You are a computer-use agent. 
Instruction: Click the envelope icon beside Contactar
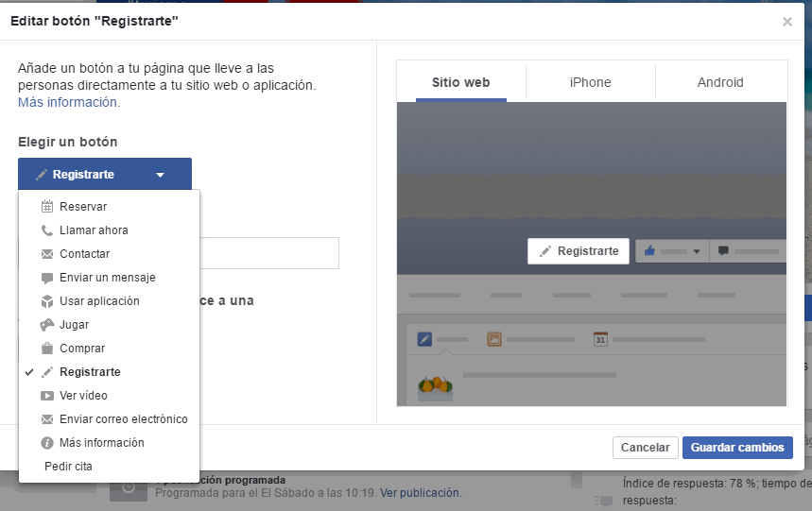[x=47, y=254]
